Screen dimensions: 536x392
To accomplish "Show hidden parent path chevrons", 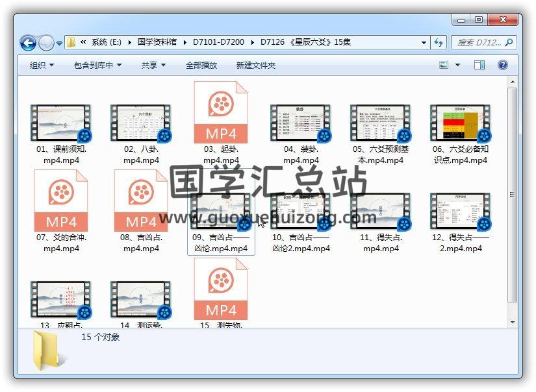I will (x=83, y=42).
